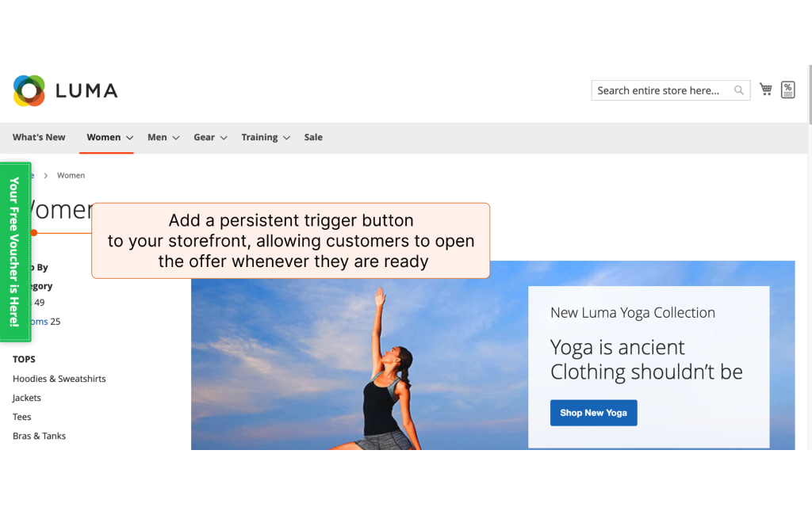Image resolution: width=812 pixels, height=515 pixels.
Task: Click the search magnifier icon
Action: pyautogui.click(x=739, y=90)
